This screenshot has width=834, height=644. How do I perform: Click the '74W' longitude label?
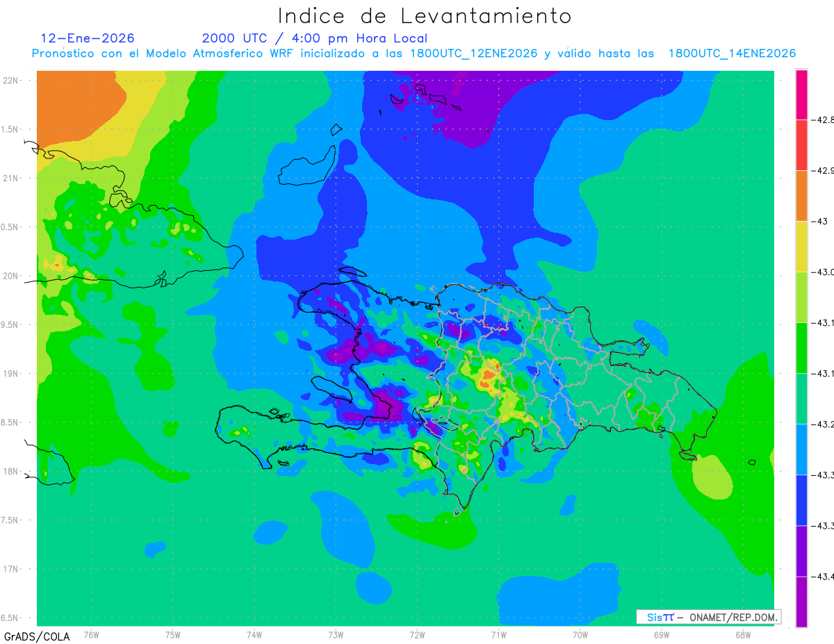254,635
